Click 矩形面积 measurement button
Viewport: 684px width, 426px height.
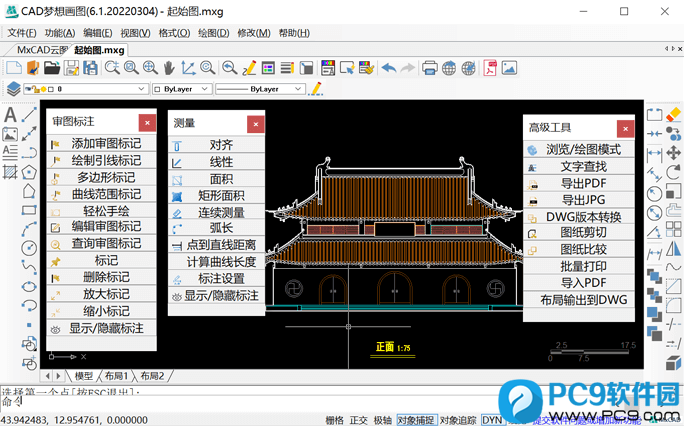pos(216,196)
